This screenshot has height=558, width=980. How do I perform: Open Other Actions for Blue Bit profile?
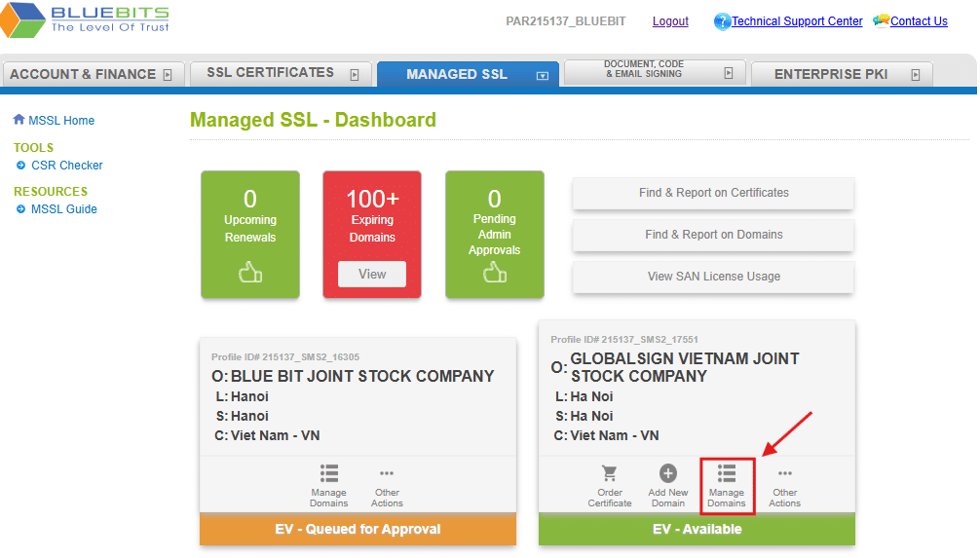coord(387,484)
